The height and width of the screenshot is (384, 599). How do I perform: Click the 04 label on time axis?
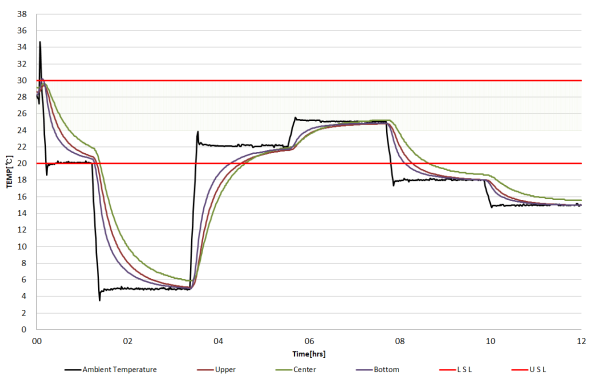pyautogui.click(x=218, y=341)
